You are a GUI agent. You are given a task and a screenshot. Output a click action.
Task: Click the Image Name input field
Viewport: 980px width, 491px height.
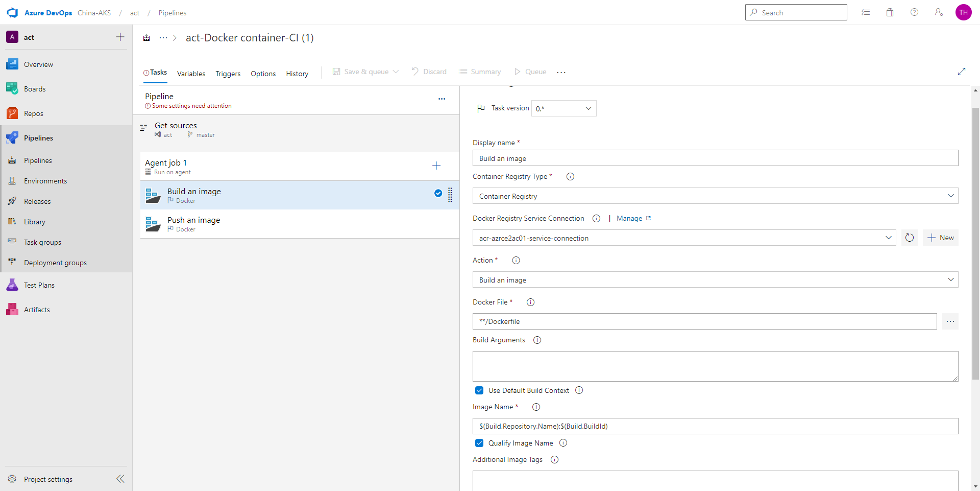(x=715, y=426)
